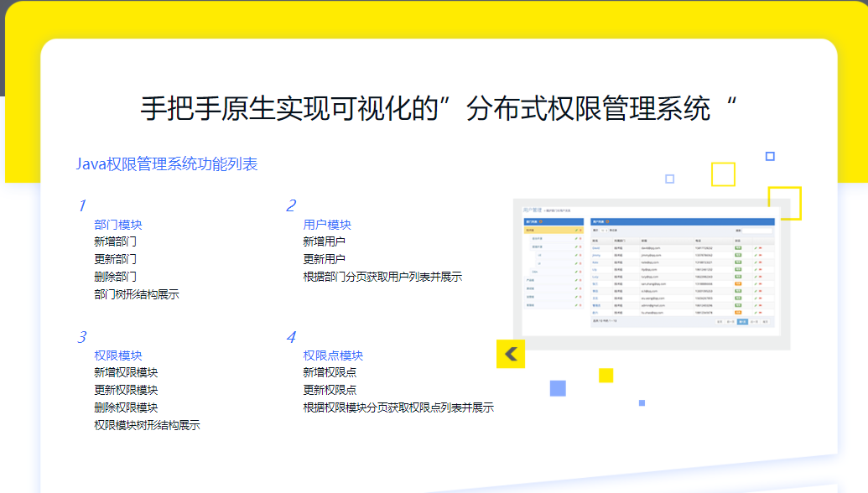Click the 权限点模块 heading link
The height and width of the screenshot is (493, 868).
(x=333, y=355)
